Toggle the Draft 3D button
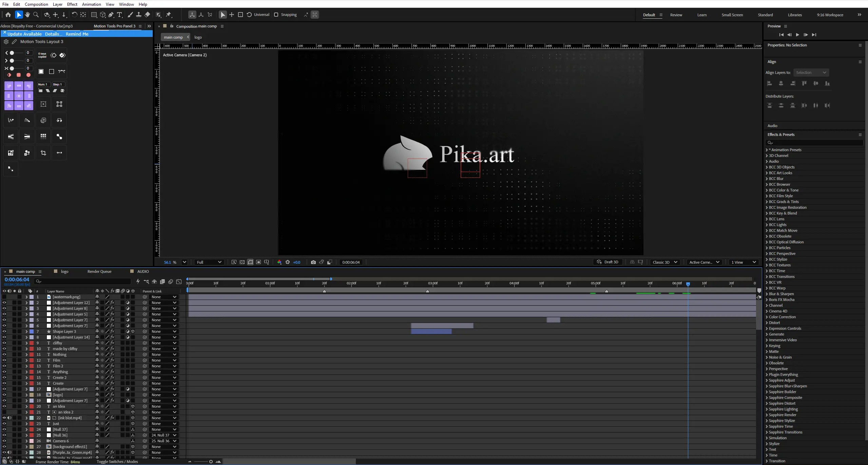868x465 pixels. point(607,262)
